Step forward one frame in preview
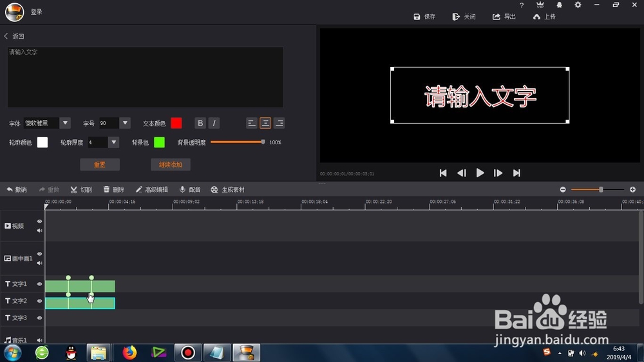644x362 pixels. (498, 173)
